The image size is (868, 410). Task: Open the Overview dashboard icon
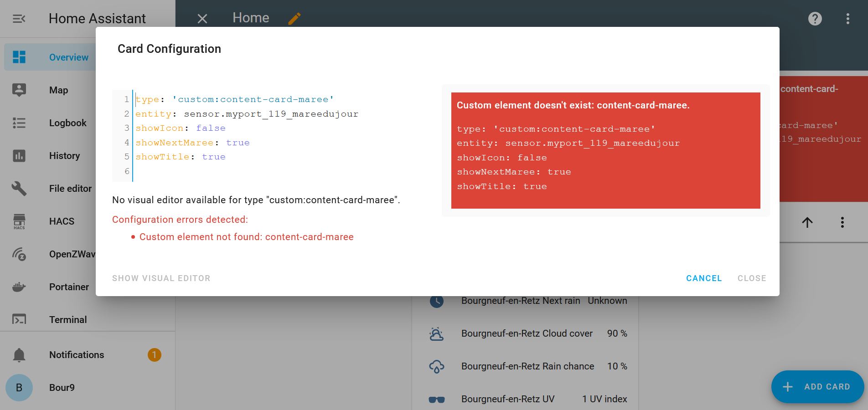(19, 57)
